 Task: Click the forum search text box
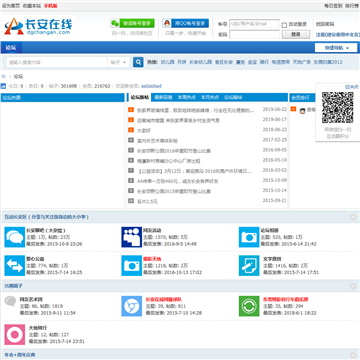pos(57,62)
